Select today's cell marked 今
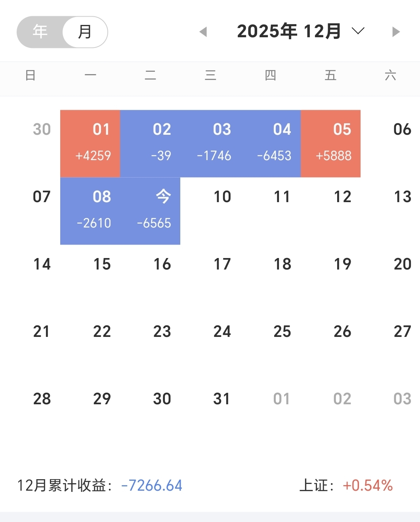Image resolution: width=420 pixels, height=522 pixels. coord(150,210)
